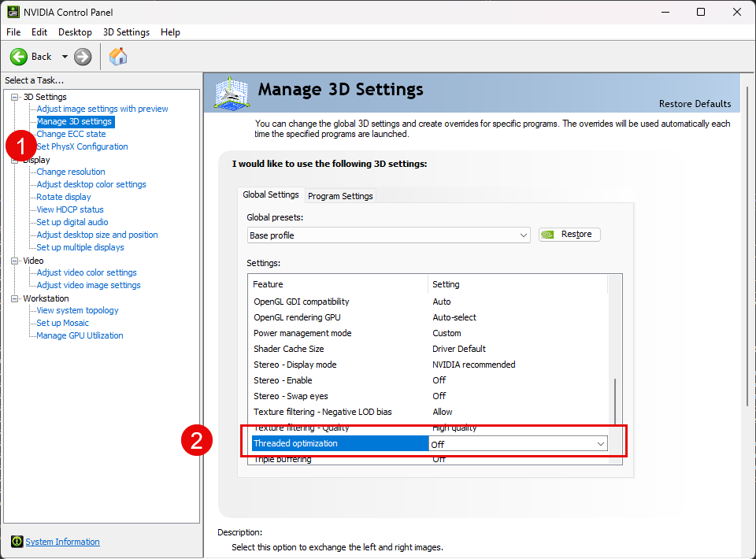Image resolution: width=756 pixels, height=559 pixels.
Task: Open the Desktop menu
Action: click(76, 32)
